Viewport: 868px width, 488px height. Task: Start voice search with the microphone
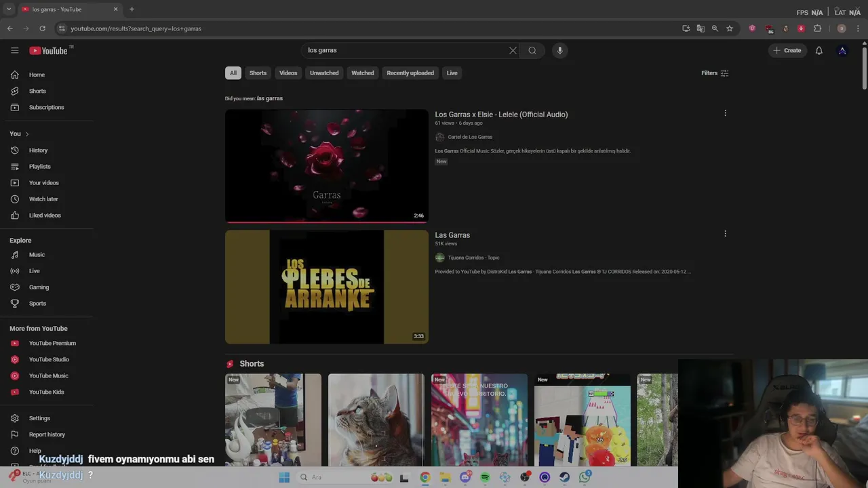tap(559, 50)
